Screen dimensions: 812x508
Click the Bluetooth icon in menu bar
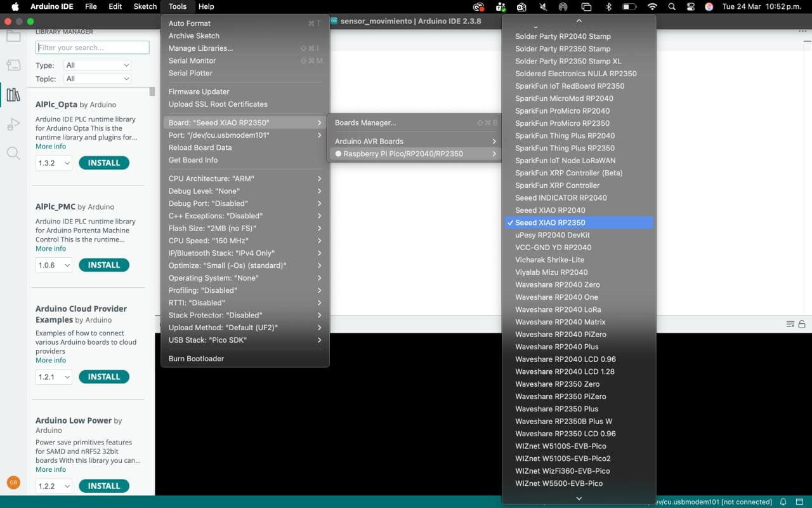(x=608, y=6)
